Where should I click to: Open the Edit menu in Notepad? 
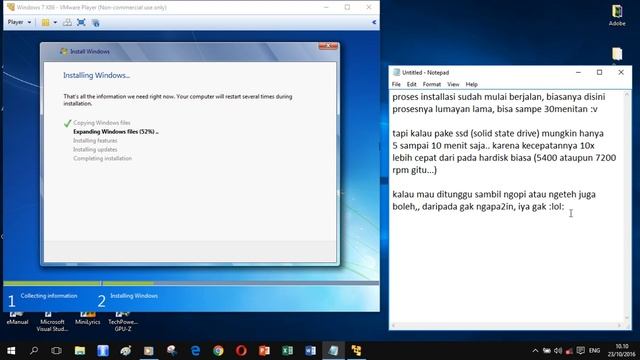[x=411, y=84]
